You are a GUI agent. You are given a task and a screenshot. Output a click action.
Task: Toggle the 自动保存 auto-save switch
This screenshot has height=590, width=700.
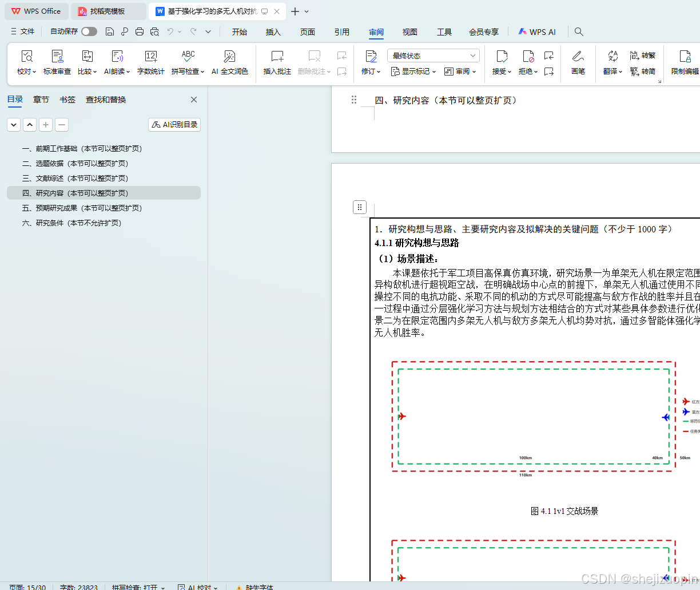89,31
